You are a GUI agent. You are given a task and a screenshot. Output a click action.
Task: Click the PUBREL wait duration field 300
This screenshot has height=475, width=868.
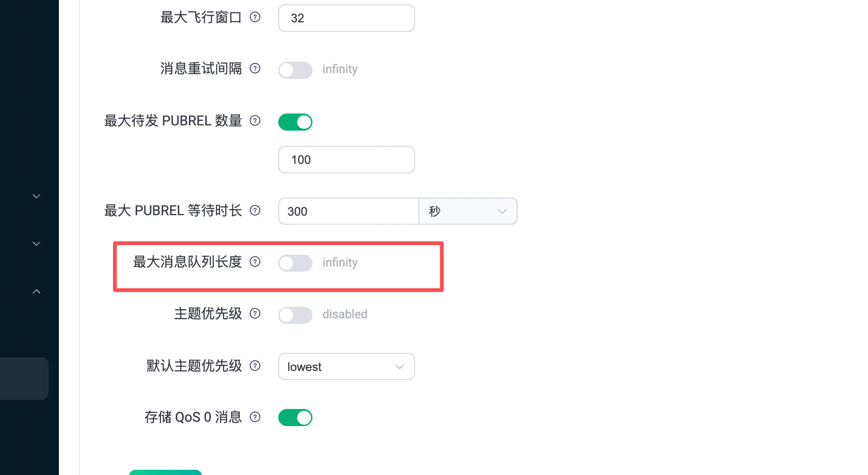349,211
